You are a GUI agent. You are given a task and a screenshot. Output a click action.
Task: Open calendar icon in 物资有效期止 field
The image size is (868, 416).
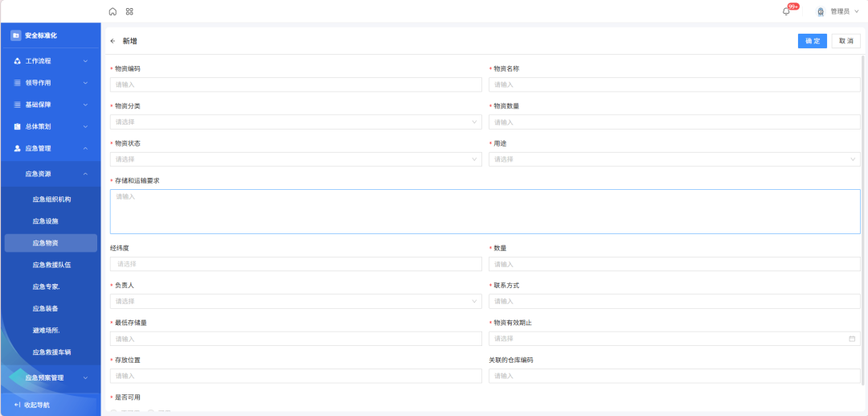click(852, 339)
